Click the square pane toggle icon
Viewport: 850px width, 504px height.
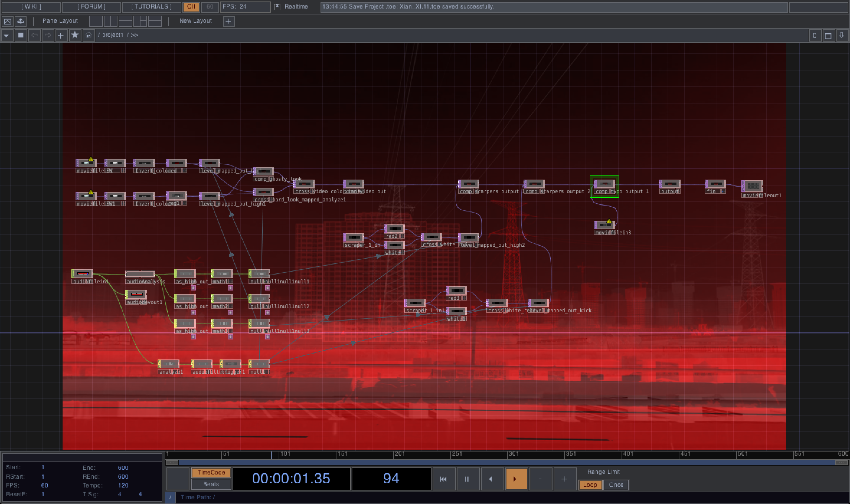point(21,35)
